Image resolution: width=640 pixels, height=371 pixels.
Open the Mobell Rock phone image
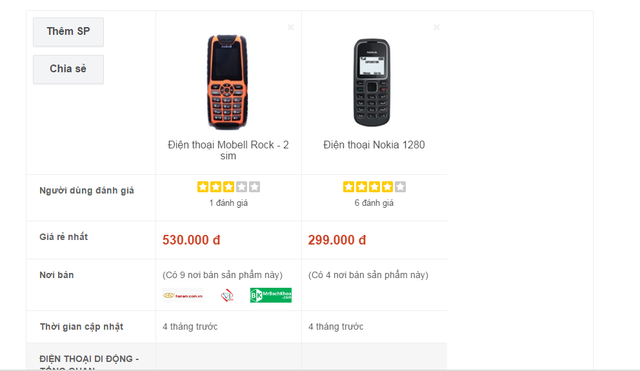(x=227, y=82)
